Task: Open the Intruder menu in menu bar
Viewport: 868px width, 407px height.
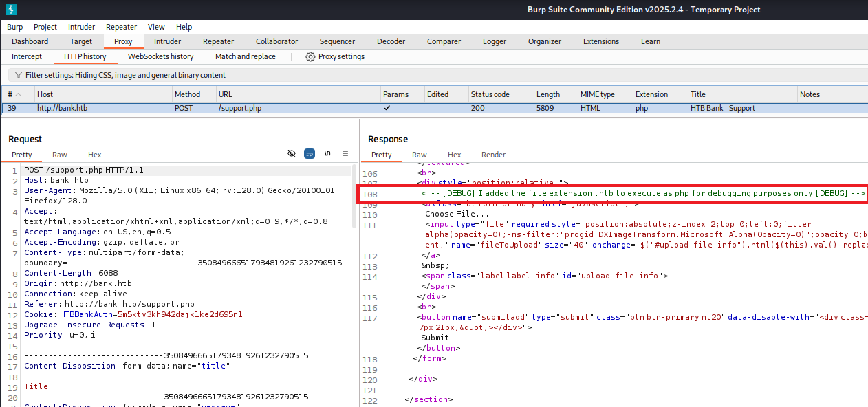Action: tap(81, 27)
